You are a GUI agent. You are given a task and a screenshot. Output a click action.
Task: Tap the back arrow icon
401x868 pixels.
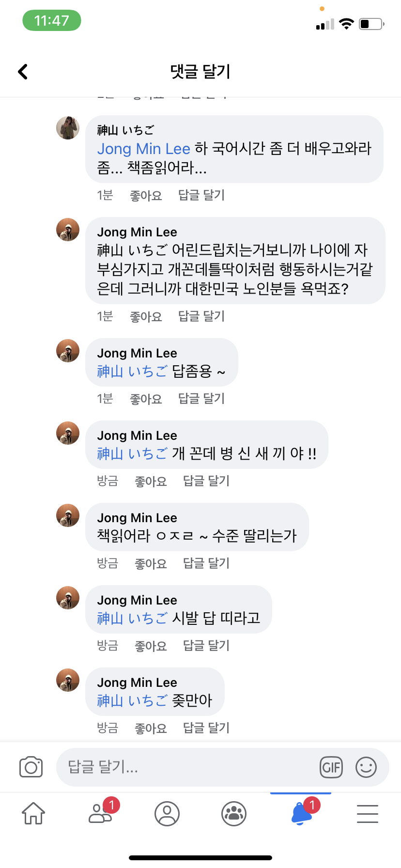(23, 72)
